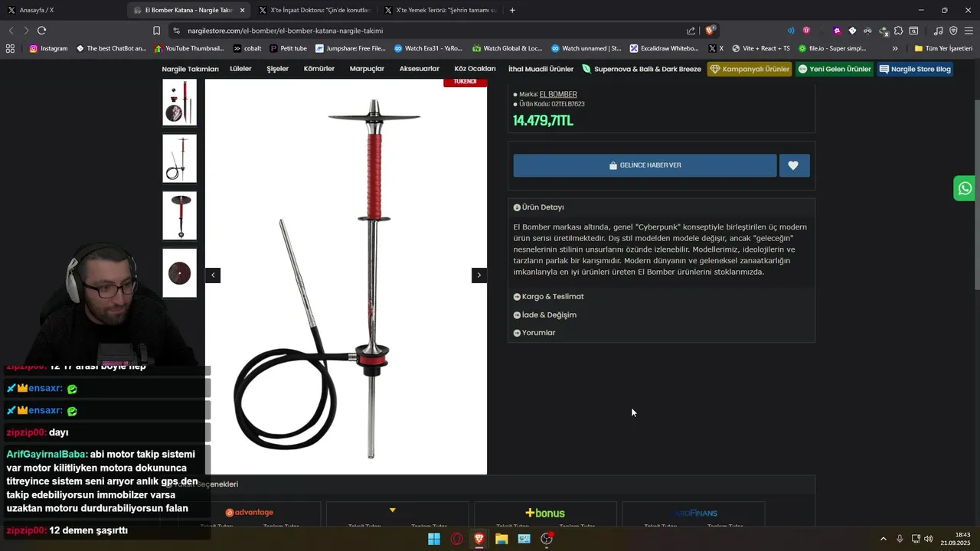This screenshot has width=980, height=551.
Task: Open the cobalt bookmark
Action: click(247, 48)
